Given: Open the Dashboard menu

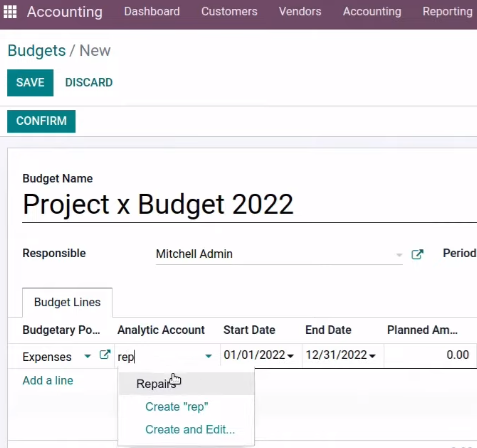Looking at the screenshot, I should click(152, 12).
